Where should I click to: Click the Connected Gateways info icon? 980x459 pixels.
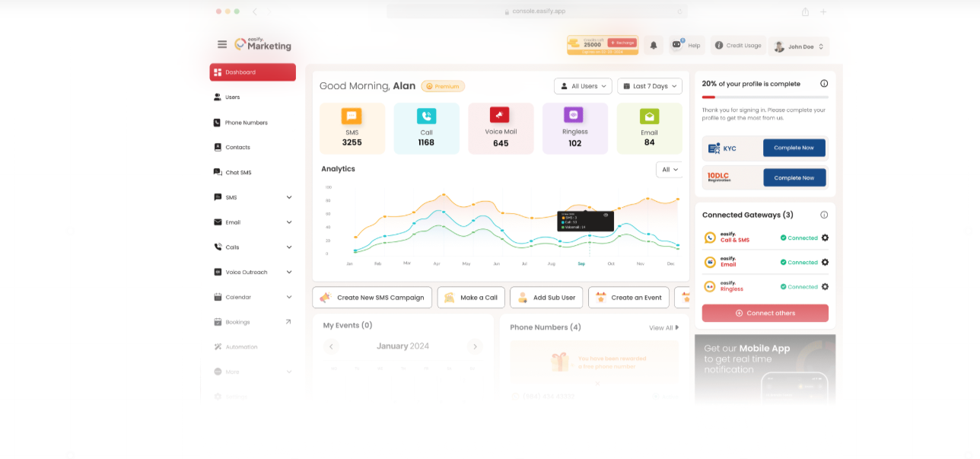[x=824, y=215]
